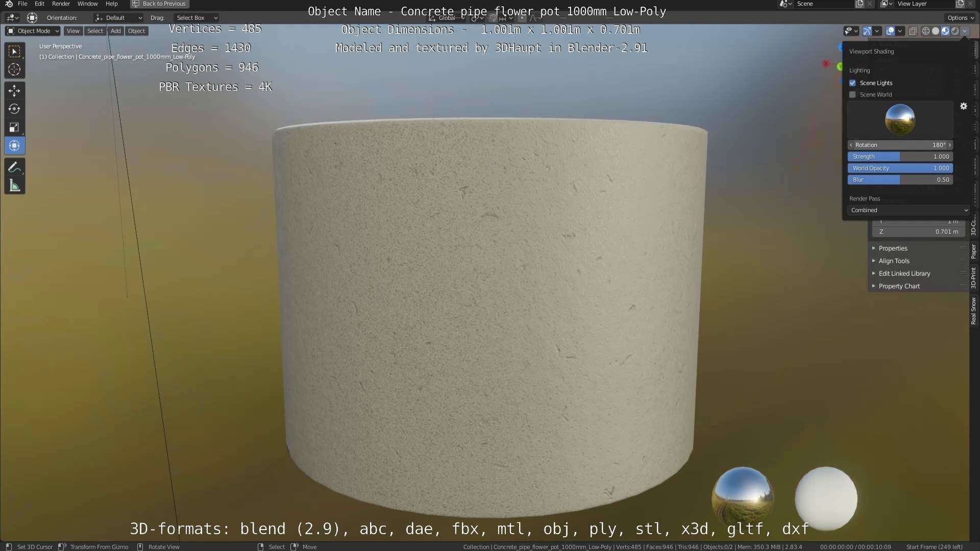Click the material preview white sphere

click(x=825, y=498)
